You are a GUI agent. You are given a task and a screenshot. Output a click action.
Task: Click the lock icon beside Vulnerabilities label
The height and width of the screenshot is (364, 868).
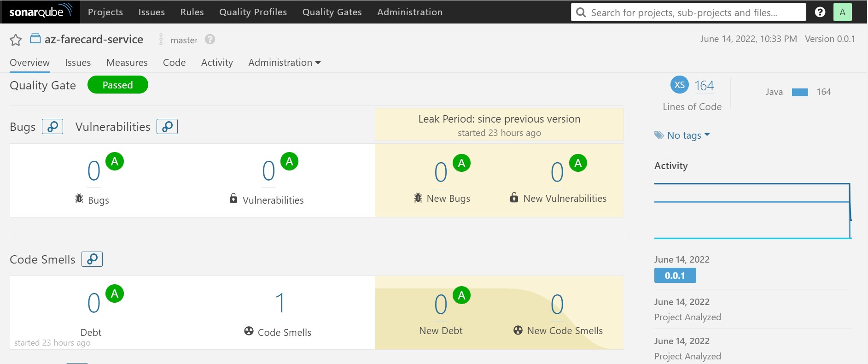(233, 198)
